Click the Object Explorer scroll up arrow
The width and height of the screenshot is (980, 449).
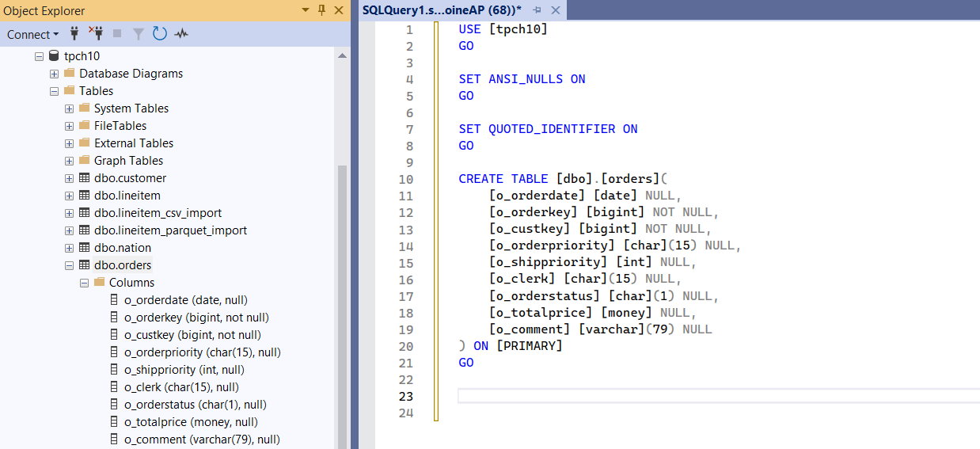342,56
